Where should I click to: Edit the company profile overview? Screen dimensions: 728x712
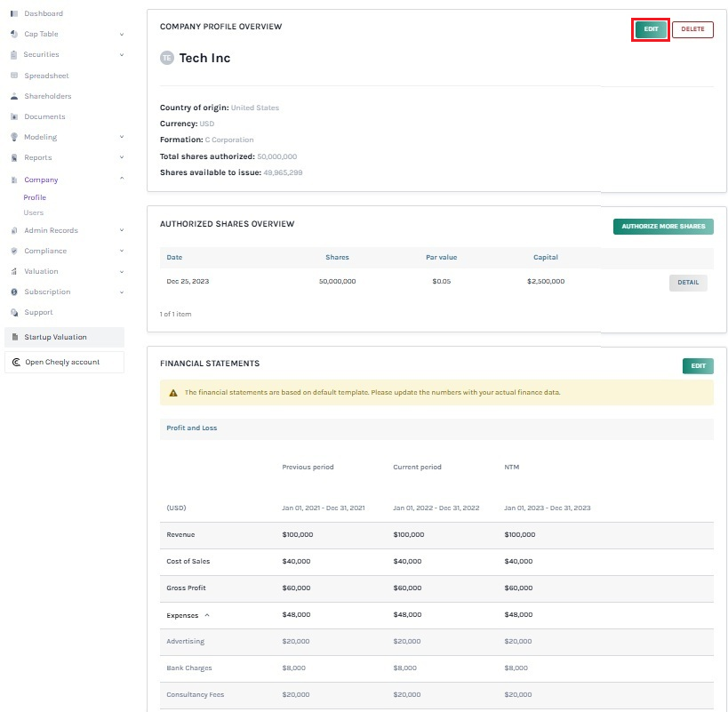(651, 29)
